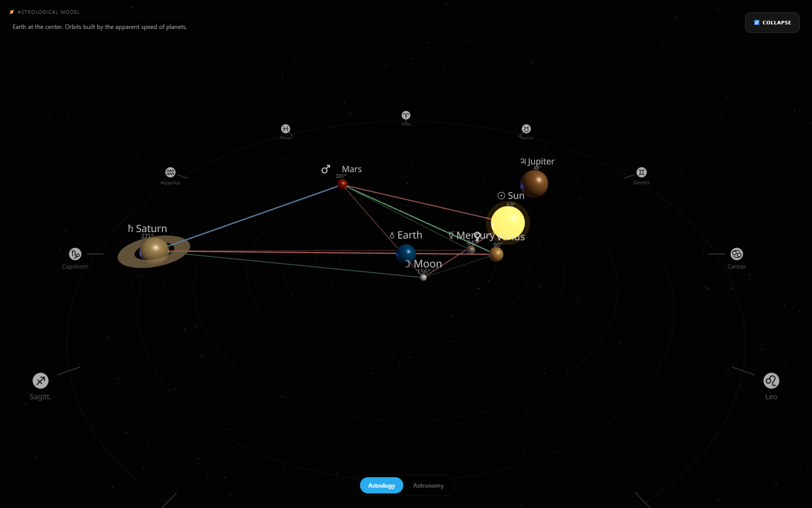Select the small gray Moon sphere
Image resolution: width=812 pixels, height=508 pixels.
(423, 277)
